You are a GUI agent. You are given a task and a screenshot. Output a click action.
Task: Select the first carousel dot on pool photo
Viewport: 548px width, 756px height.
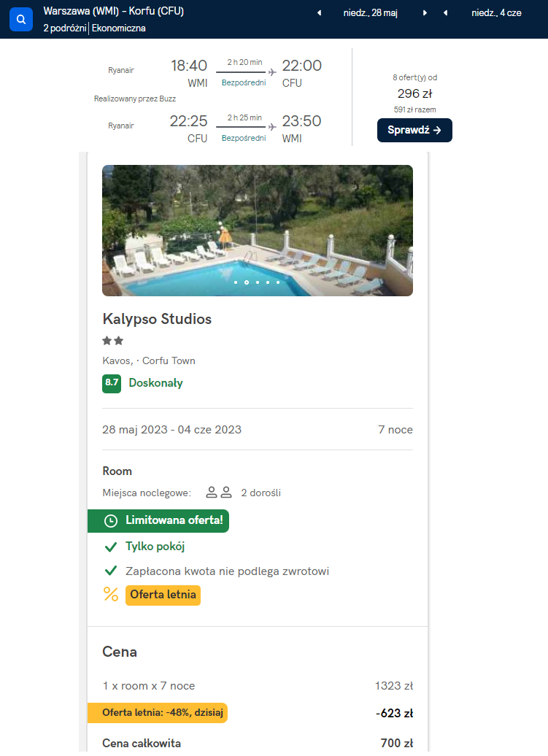point(236,282)
